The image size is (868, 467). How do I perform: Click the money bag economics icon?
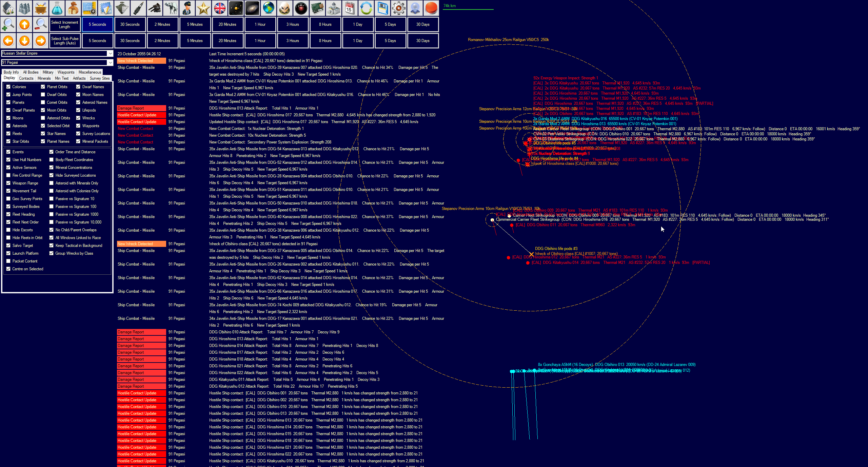point(73,8)
